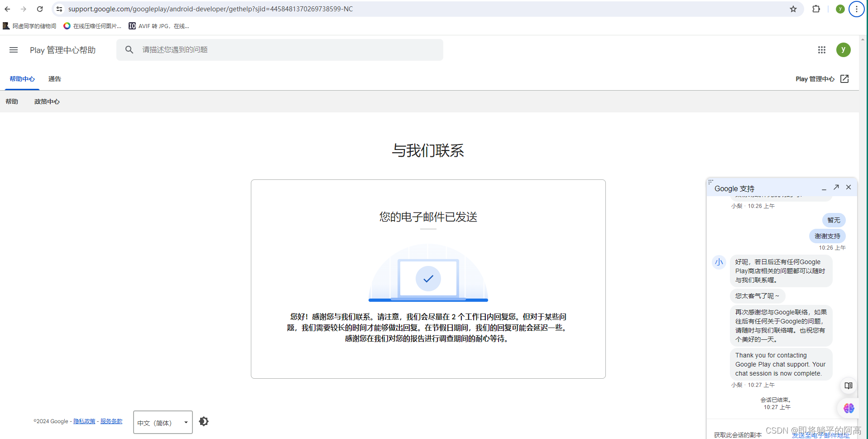Open Play 管理中心 external link
Viewport: 868px width, 439px height.
822,79
